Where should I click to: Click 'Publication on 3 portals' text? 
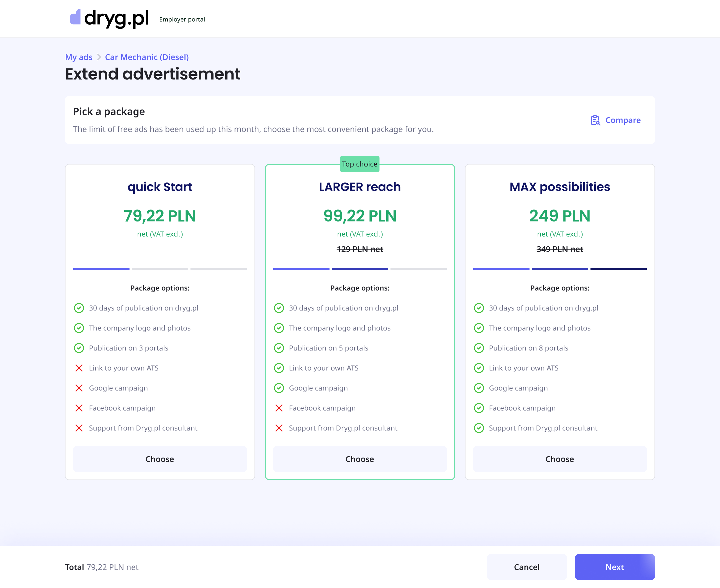point(129,348)
